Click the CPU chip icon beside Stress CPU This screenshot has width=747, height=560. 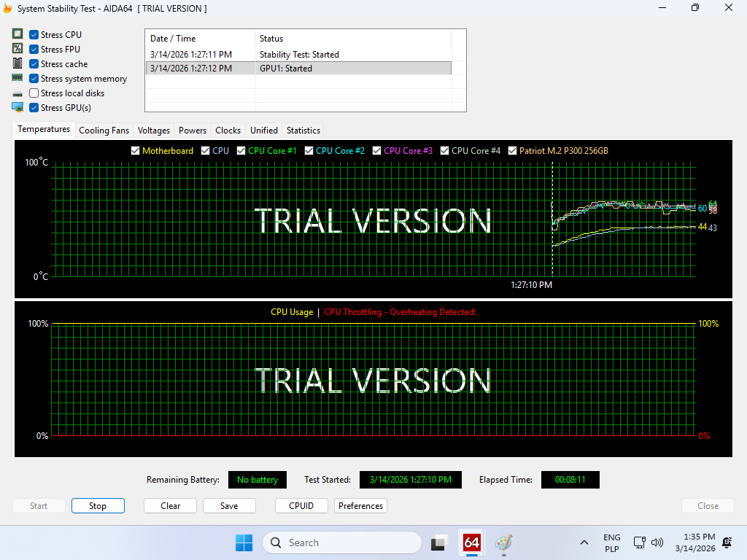click(18, 34)
